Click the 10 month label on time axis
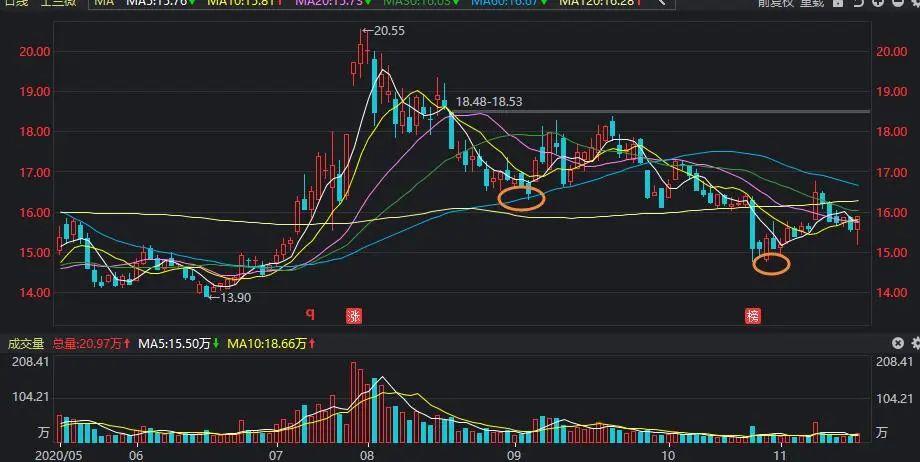 (x=668, y=456)
